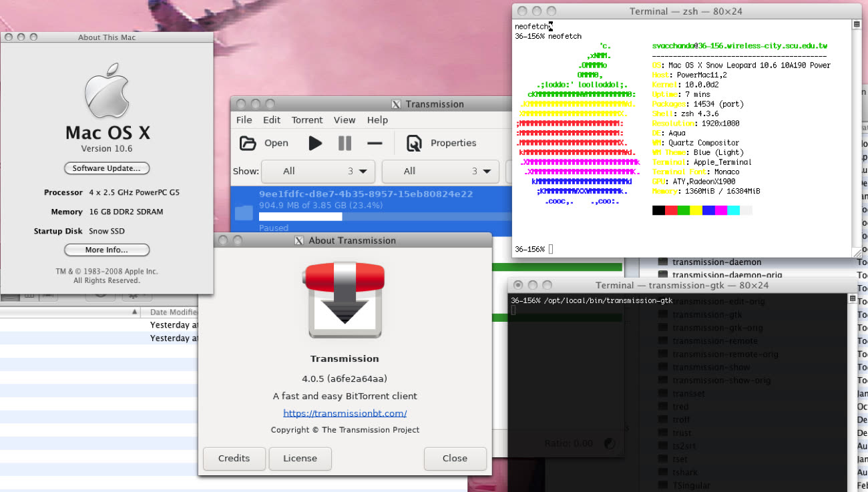Click the Date Modified sort arrow

coord(135,312)
